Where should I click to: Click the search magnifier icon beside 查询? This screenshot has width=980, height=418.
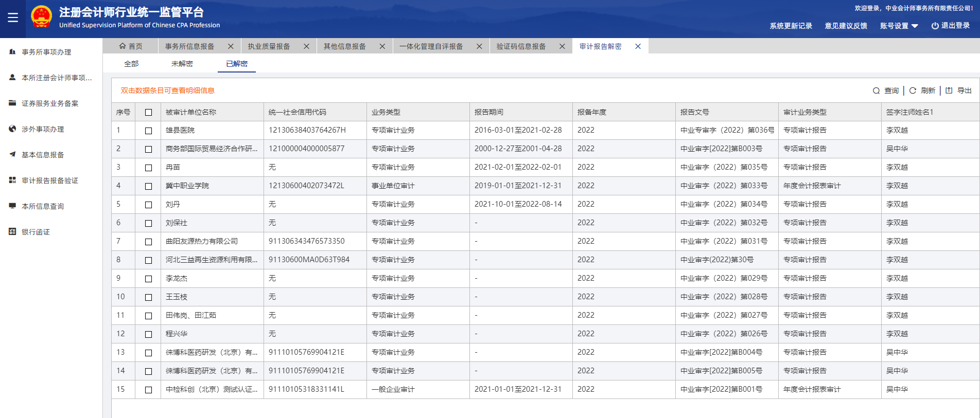coord(876,91)
